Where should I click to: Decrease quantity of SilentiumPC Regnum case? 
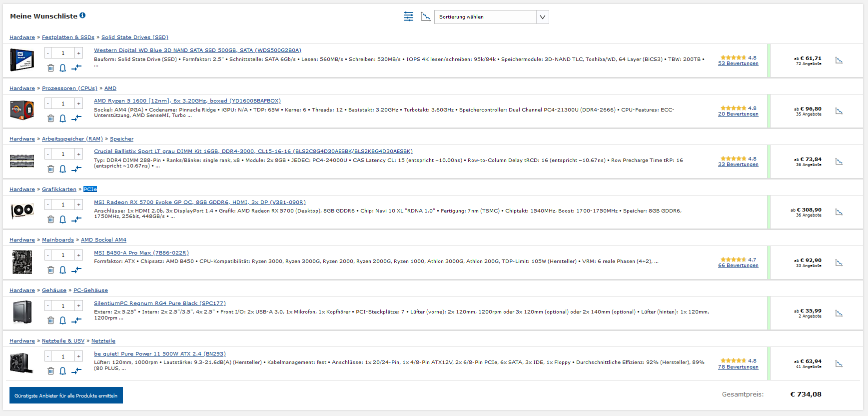[48, 305]
